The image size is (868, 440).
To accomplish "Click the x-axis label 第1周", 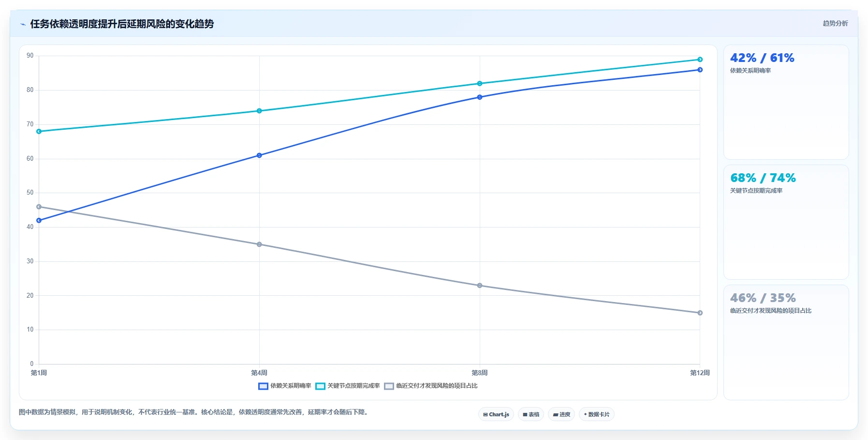I will tap(39, 373).
